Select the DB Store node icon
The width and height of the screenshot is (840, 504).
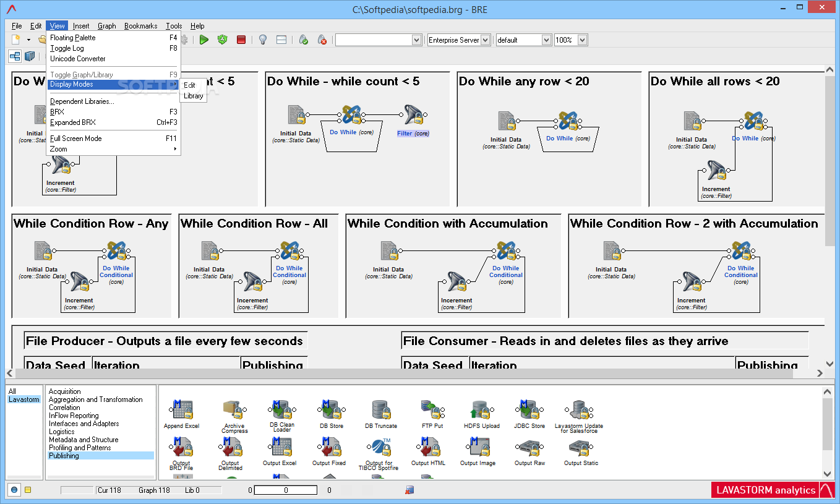331,410
